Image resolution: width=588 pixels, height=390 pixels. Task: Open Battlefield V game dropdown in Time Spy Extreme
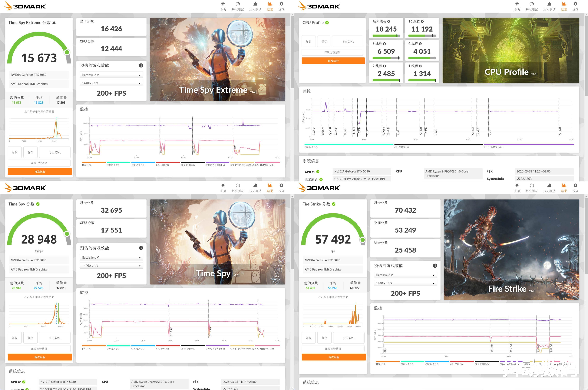pyautogui.click(x=111, y=75)
